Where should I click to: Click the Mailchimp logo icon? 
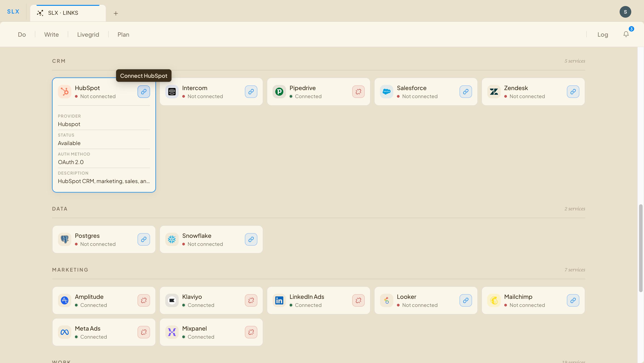[494, 300]
